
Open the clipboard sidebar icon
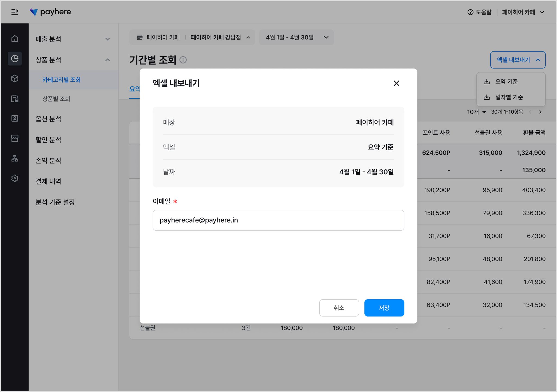click(15, 98)
